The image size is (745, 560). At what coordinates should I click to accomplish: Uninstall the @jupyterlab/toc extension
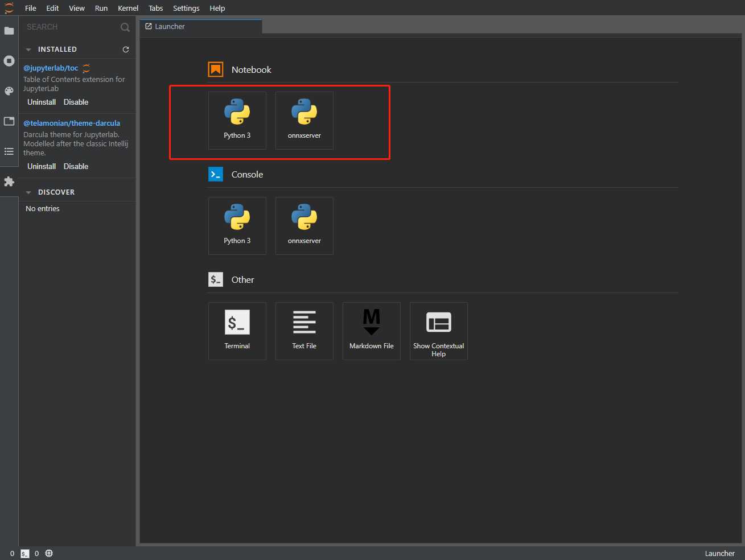pyautogui.click(x=42, y=102)
